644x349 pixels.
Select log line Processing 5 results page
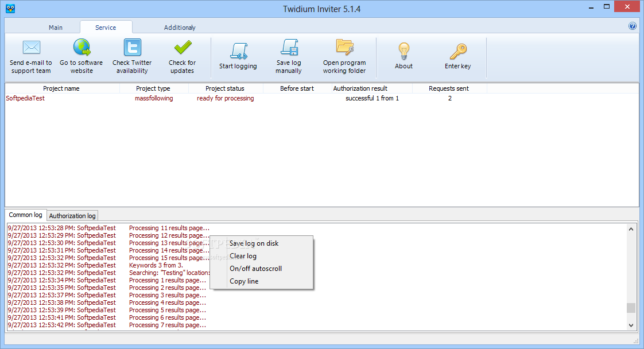pyautogui.click(x=107, y=310)
